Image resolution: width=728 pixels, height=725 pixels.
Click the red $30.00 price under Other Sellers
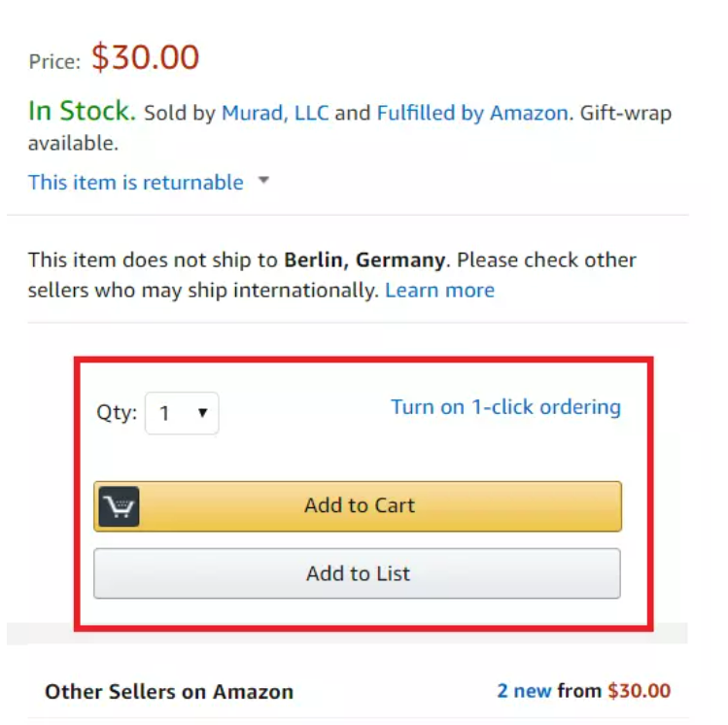click(640, 691)
